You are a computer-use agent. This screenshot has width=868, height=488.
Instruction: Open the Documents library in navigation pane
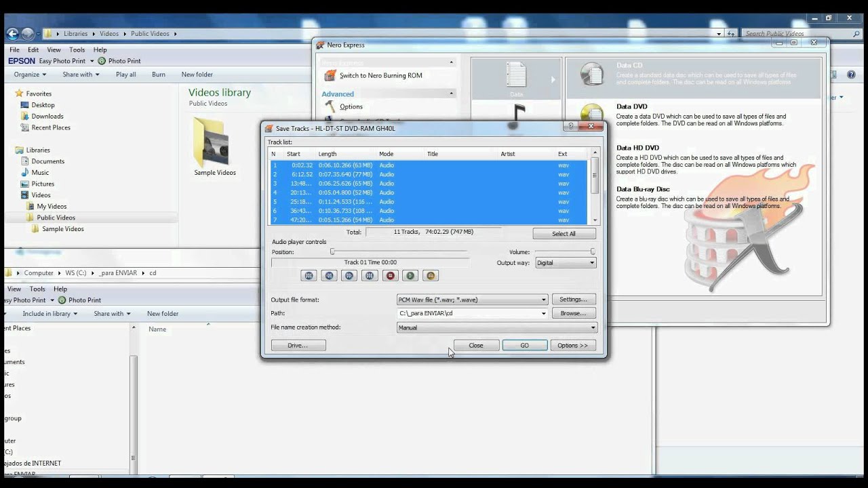pyautogui.click(x=47, y=161)
